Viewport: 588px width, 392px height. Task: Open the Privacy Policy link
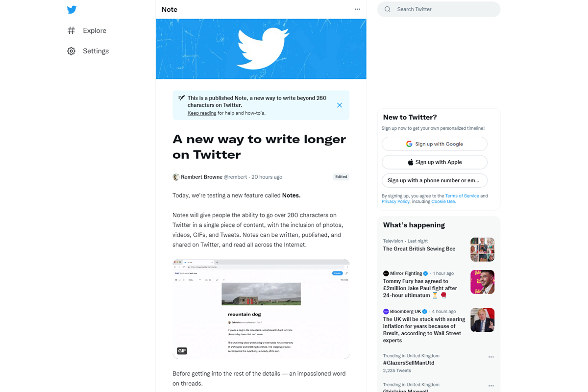(395, 201)
